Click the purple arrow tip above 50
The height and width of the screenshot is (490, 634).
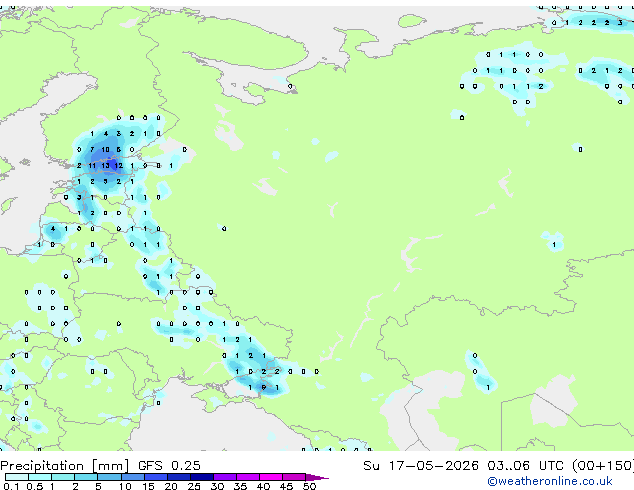pyautogui.click(x=317, y=477)
